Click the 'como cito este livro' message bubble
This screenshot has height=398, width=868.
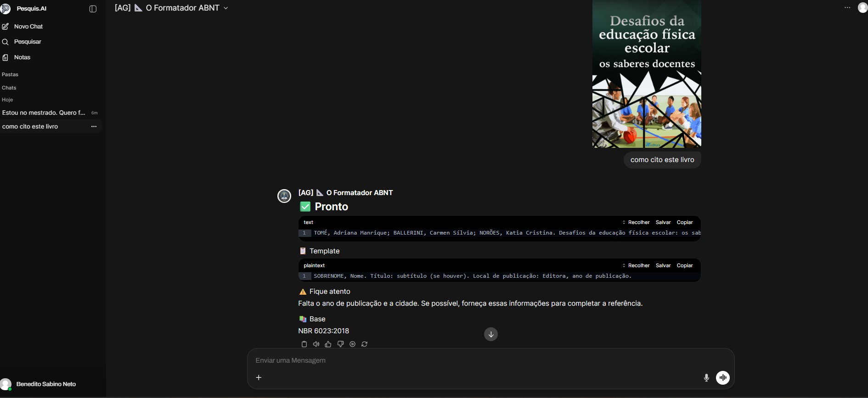pyautogui.click(x=662, y=160)
